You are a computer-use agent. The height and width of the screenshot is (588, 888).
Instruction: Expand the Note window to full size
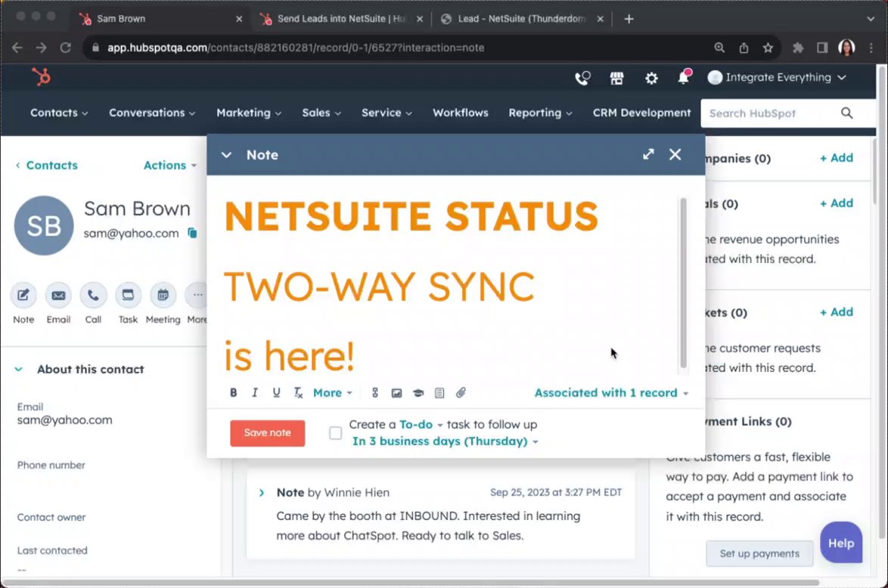click(648, 154)
